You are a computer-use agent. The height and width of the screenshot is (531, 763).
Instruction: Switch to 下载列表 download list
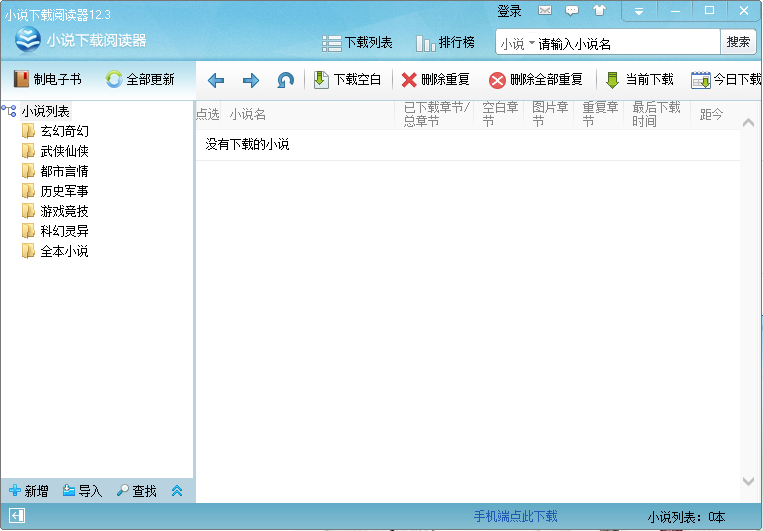coord(357,43)
